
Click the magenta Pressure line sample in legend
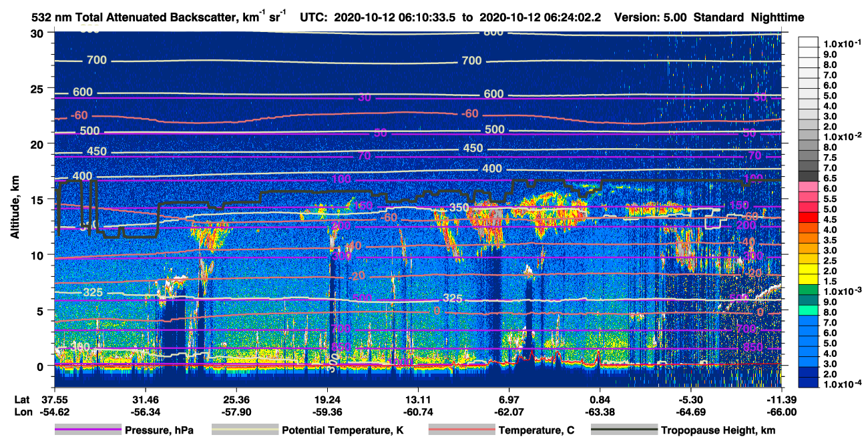click(88, 430)
